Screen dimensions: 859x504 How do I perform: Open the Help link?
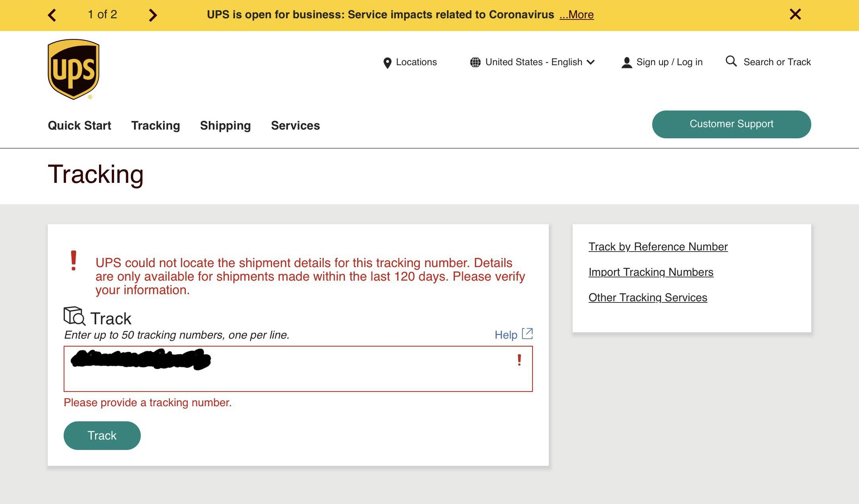(505, 335)
